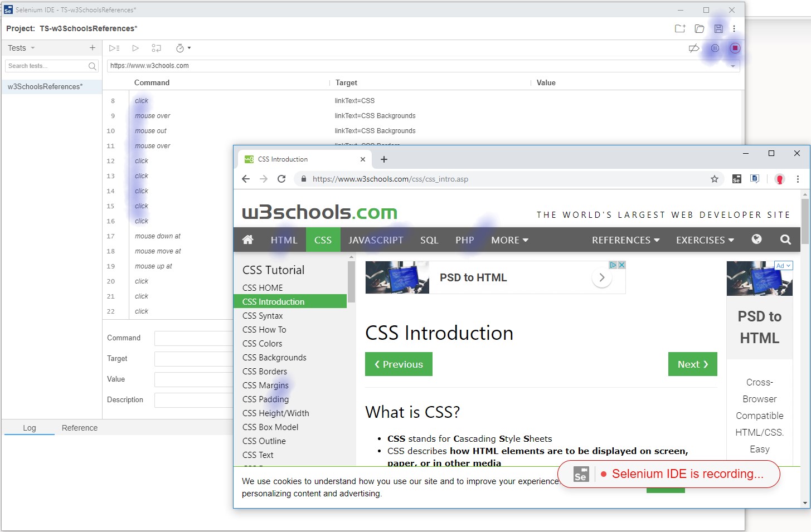Focus the browser address bar

coord(502,179)
